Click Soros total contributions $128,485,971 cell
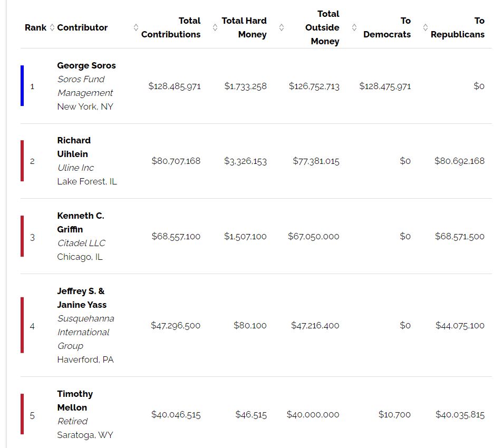This screenshot has height=448, width=503. (x=175, y=86)
